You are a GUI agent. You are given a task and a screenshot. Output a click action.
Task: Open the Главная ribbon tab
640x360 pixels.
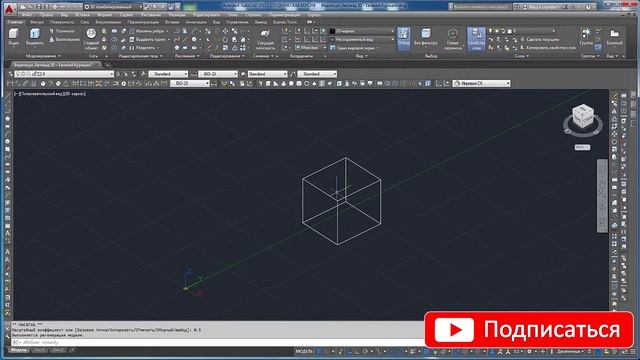coord(16,22)
